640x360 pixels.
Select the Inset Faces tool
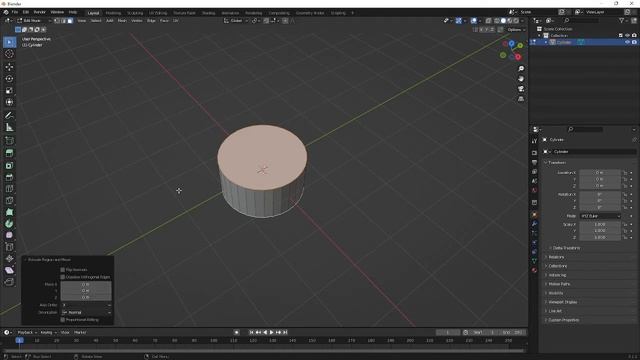9,165
